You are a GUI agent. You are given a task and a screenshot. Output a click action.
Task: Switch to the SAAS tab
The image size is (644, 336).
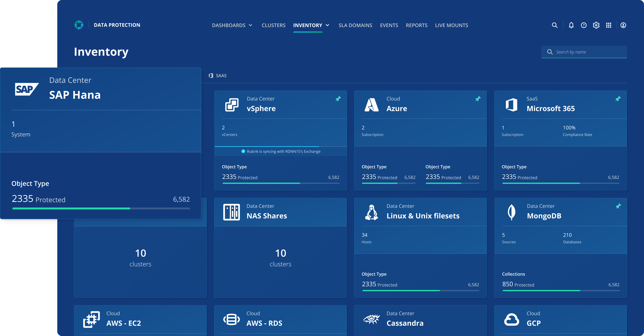click(x=218, y=75)
